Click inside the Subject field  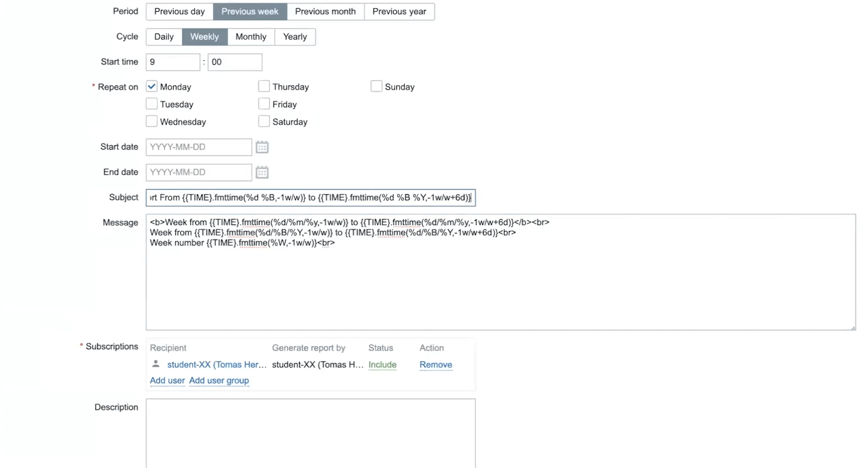[310, 197]
